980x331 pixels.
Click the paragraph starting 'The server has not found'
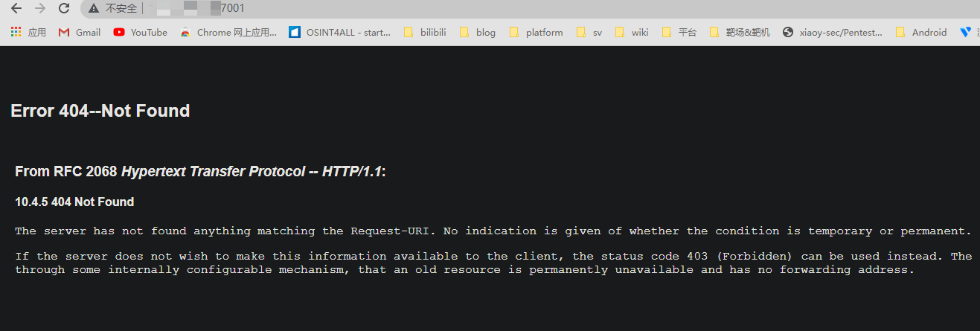493,231
